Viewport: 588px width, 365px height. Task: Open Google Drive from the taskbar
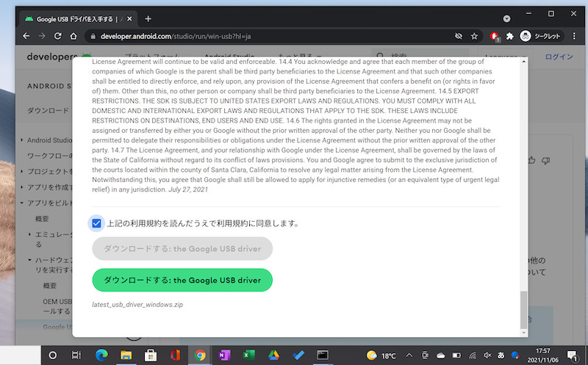click(273, 355)
